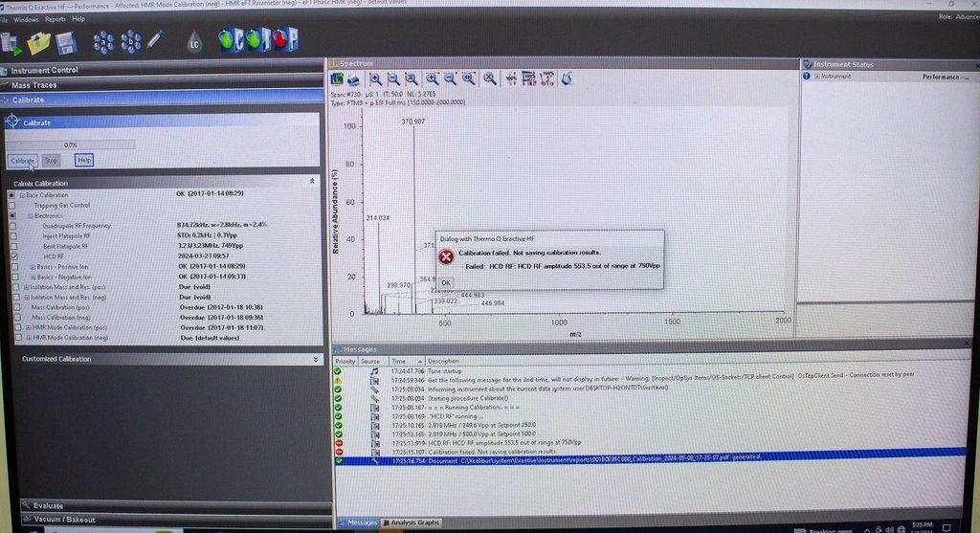Switch to the Analysis Graphs tab

coord(412,522)
